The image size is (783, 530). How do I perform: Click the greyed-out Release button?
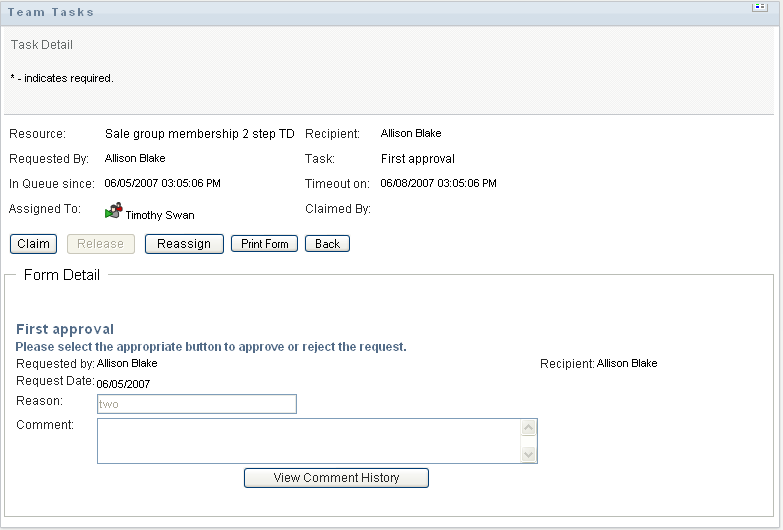click(101, 244)
